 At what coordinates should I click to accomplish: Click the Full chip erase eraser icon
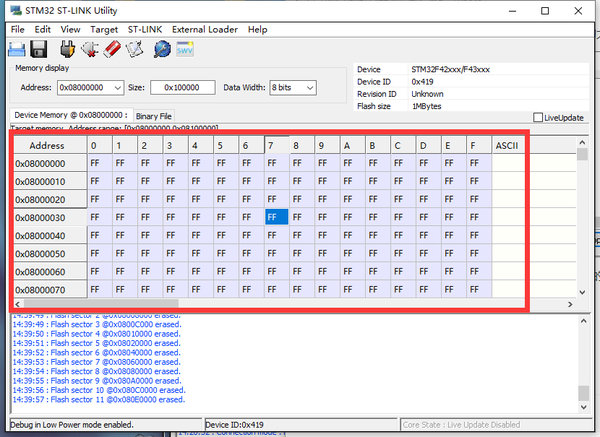pos(112,49)
